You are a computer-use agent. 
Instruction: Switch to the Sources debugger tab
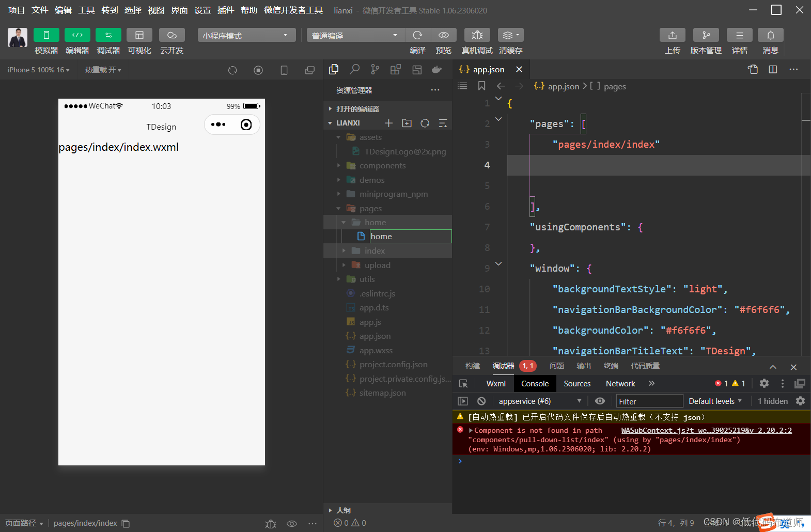577,383
